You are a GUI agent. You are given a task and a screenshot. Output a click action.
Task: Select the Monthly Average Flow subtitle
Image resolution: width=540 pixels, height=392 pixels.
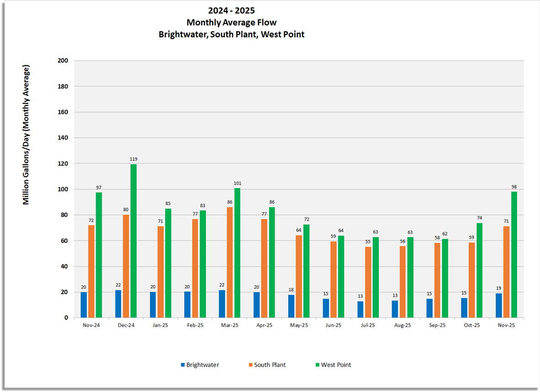click(x=232, y=22)
